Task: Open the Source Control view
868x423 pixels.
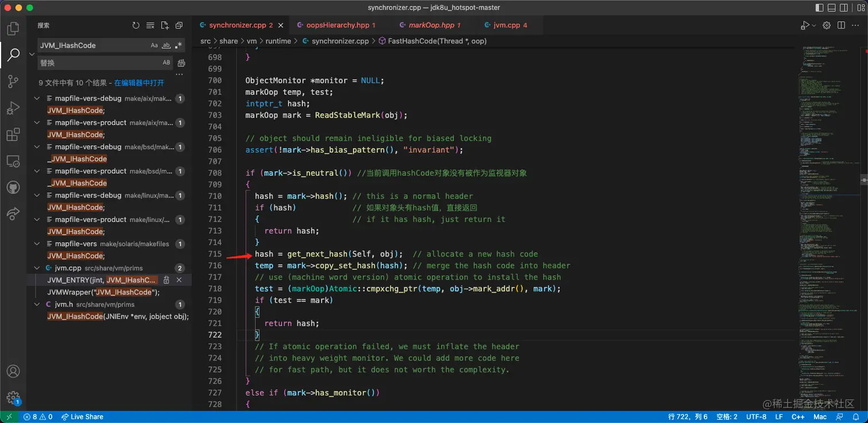Action: tap(13, 82)
